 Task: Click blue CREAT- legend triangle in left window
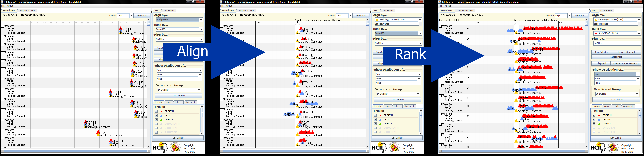click(161, 116)
